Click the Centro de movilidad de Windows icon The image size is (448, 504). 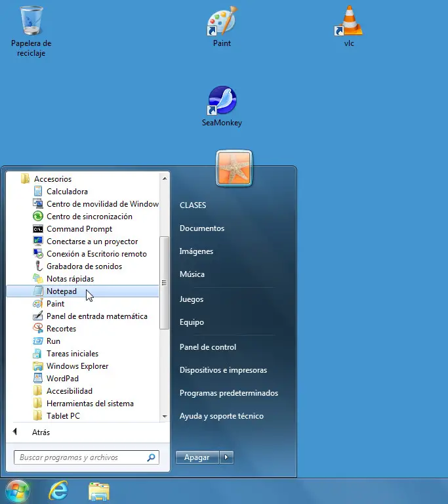pos(38,204)
